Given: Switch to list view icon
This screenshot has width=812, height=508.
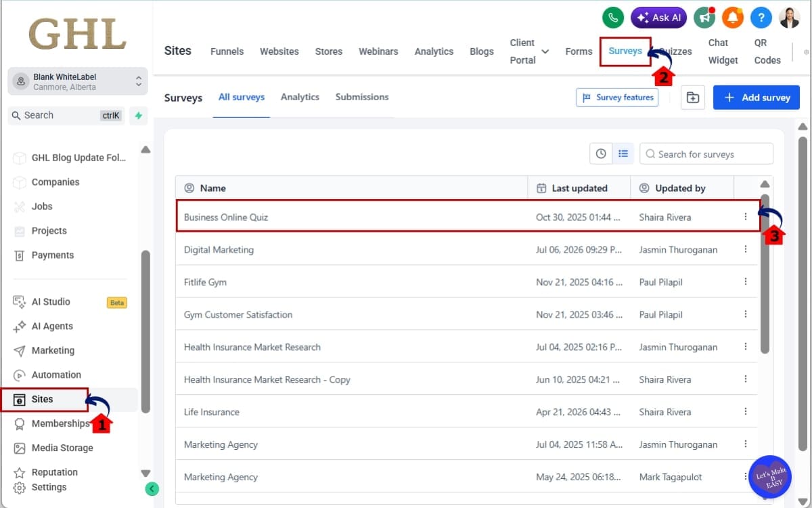Looking at the screenshot, I should 623,154.
